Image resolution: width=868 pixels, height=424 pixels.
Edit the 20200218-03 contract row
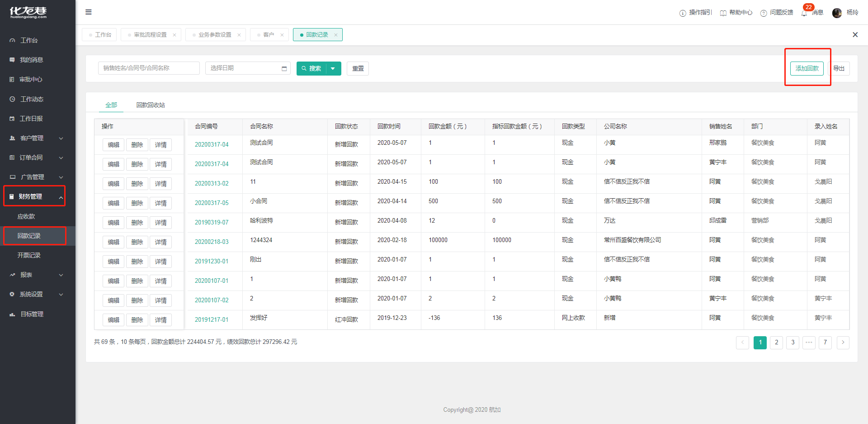pyautogui.click(x=113, y=242)
